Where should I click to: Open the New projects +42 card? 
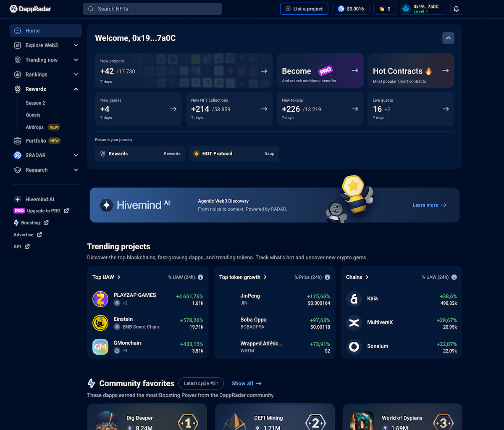tap(184, 71)
